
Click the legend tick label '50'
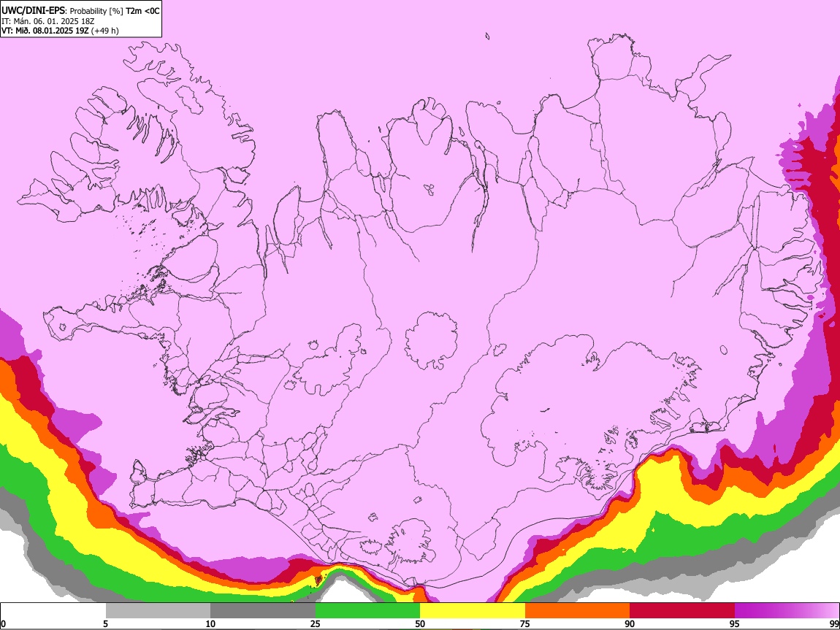(420, 624)
